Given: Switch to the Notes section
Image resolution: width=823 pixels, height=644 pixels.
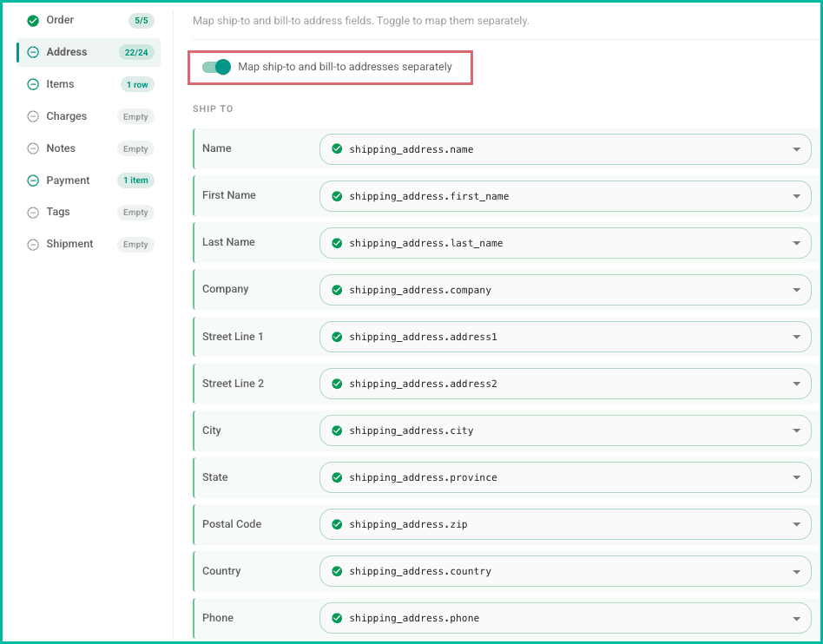Looking at the screenshot, I should coord(89,148).
